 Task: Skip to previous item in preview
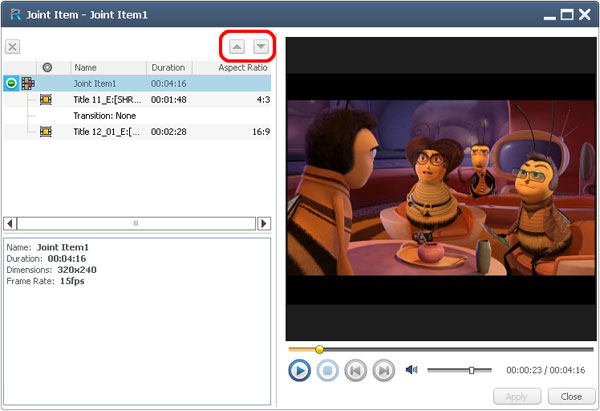pyautogui.click(x=355, y=370)
